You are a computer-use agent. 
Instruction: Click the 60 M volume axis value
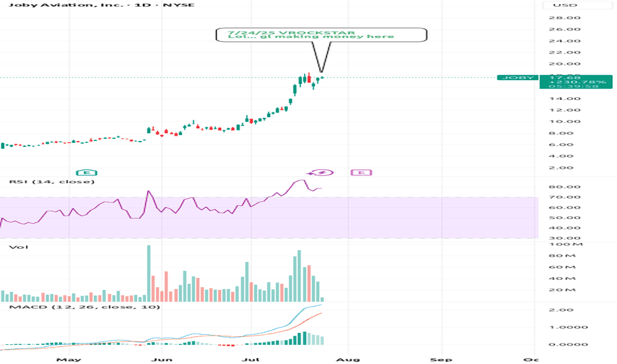[563, 267]
